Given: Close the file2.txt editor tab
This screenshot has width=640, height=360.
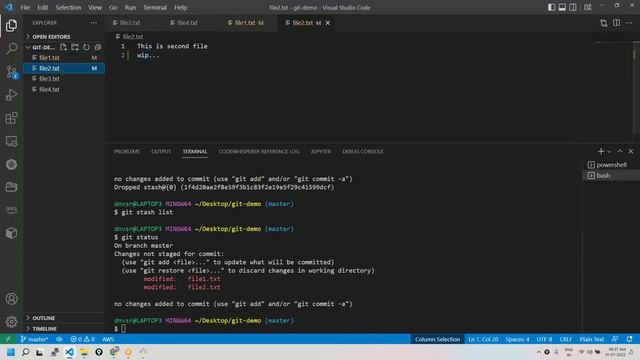Looking at the screenshot, I should tap(328, 23).
